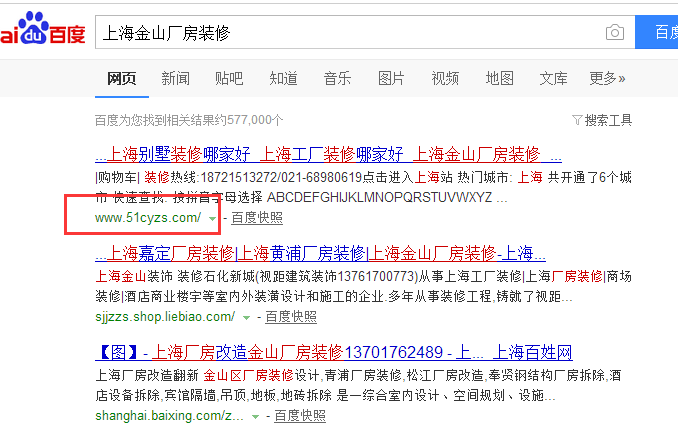
Task: Expand dropdown arrow beside shanghai.baixing.com URL
Action: tap(256, 417)
